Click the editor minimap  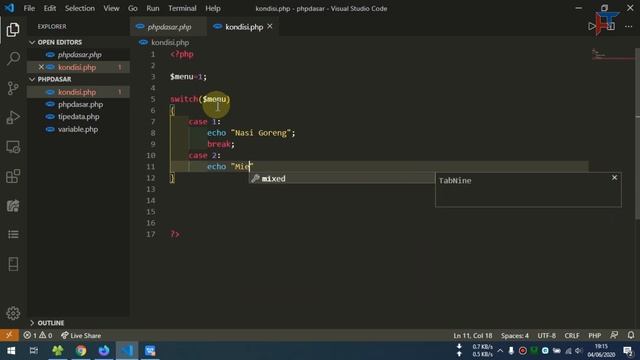click(x=611, y=55)
